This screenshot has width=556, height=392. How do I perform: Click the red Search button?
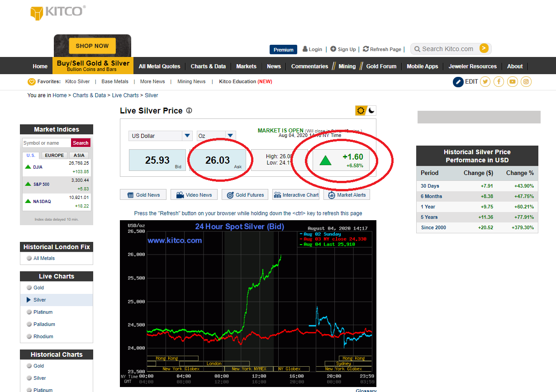(81, 143)
